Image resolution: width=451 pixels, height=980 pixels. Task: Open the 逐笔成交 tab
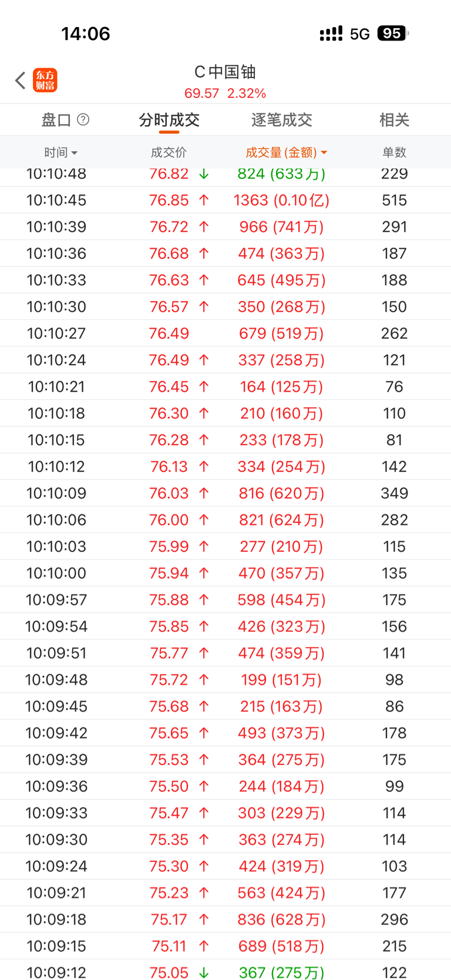281,120
